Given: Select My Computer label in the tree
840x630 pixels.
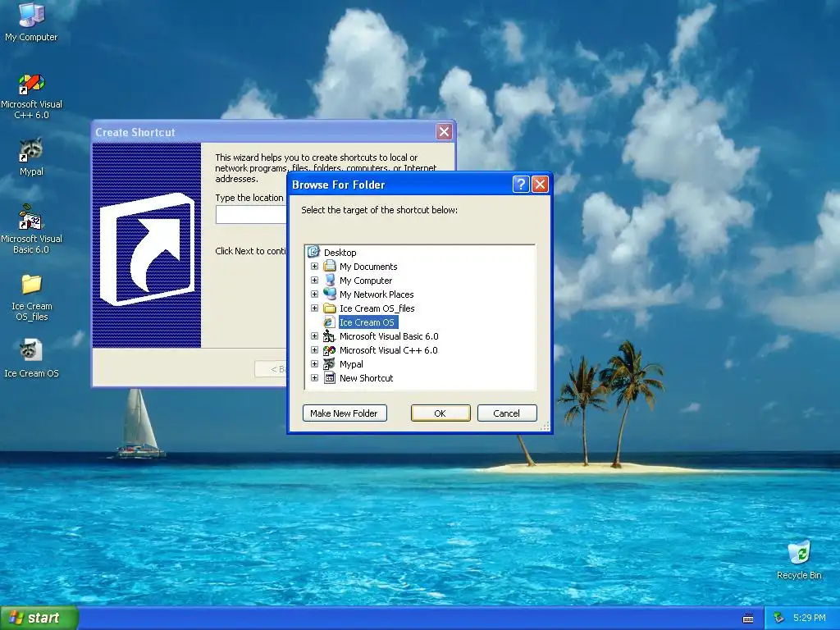Looking at the screenshot, I should pos(366,281).
